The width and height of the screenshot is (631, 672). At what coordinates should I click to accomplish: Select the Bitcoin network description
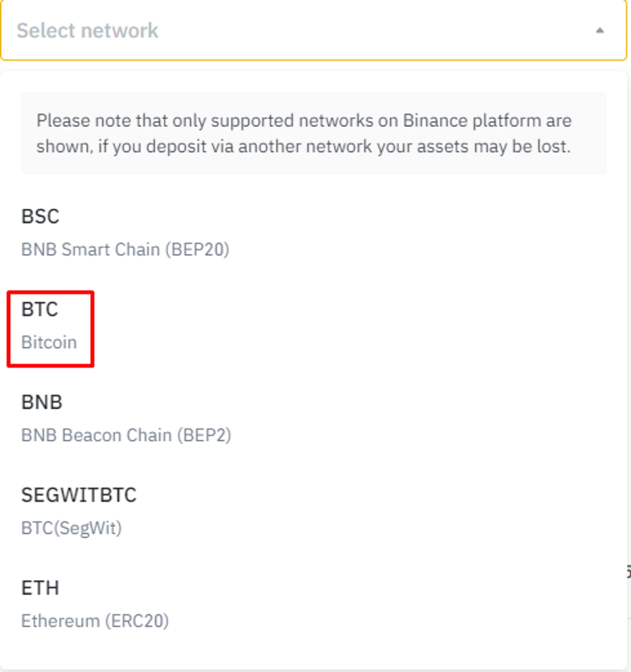point(49,342)
